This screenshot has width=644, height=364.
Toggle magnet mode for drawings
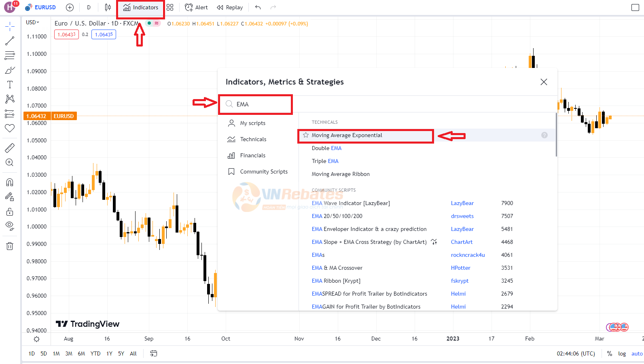tap(10, 182)
